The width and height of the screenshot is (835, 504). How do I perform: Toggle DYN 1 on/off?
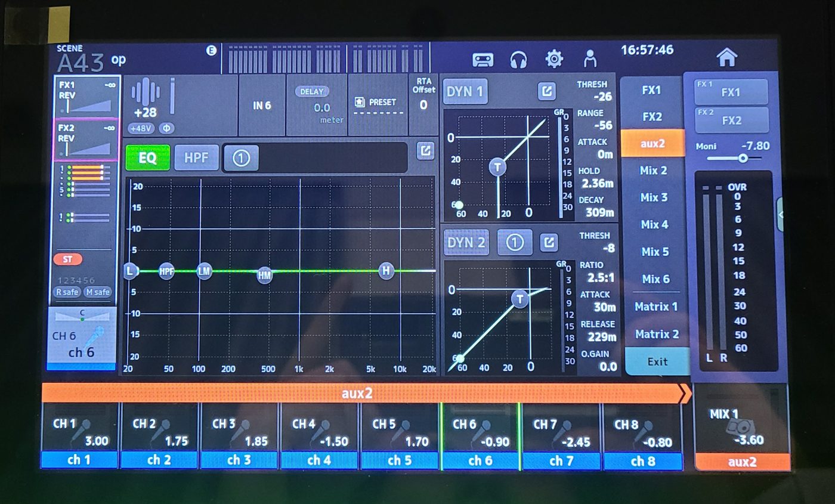click(x=465, y=91)
